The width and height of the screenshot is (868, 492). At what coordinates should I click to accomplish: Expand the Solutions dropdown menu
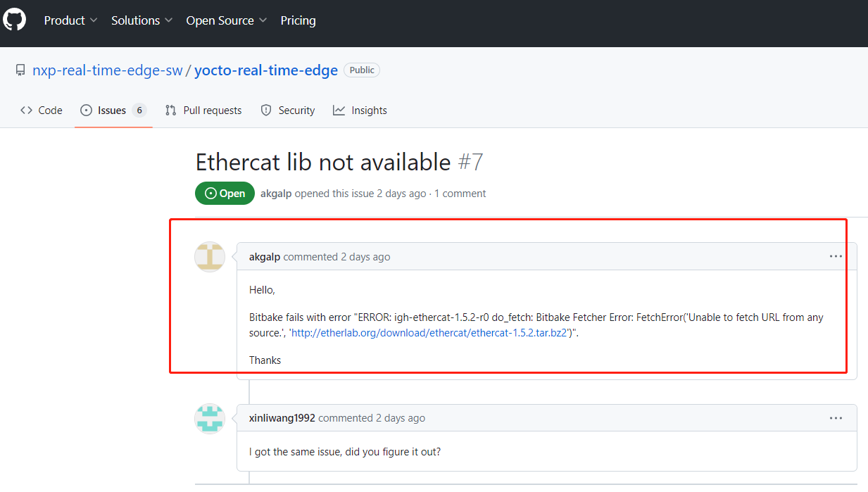(x=141, y=20)
